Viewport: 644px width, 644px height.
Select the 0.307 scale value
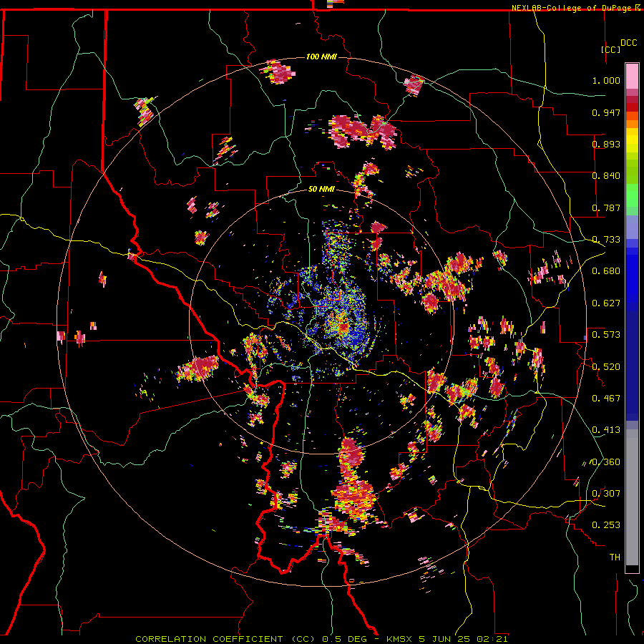click(x=606, y=494)
